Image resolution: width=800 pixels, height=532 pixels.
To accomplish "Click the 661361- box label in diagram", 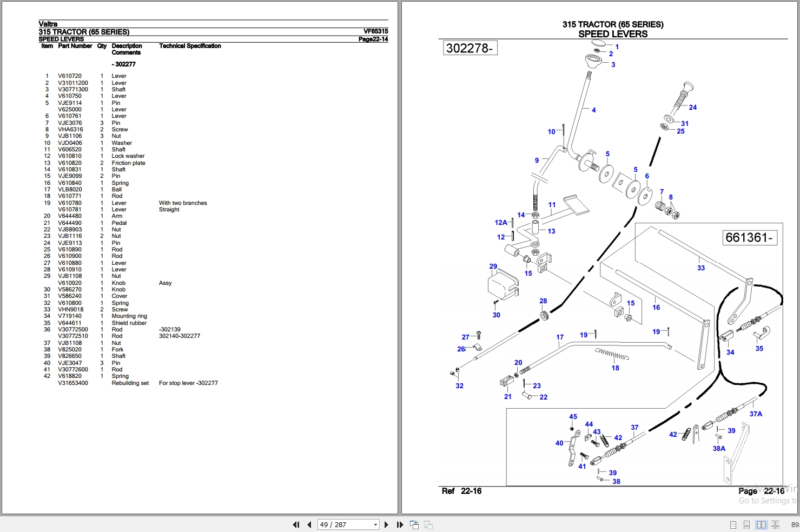I will (x=750, y=237).
